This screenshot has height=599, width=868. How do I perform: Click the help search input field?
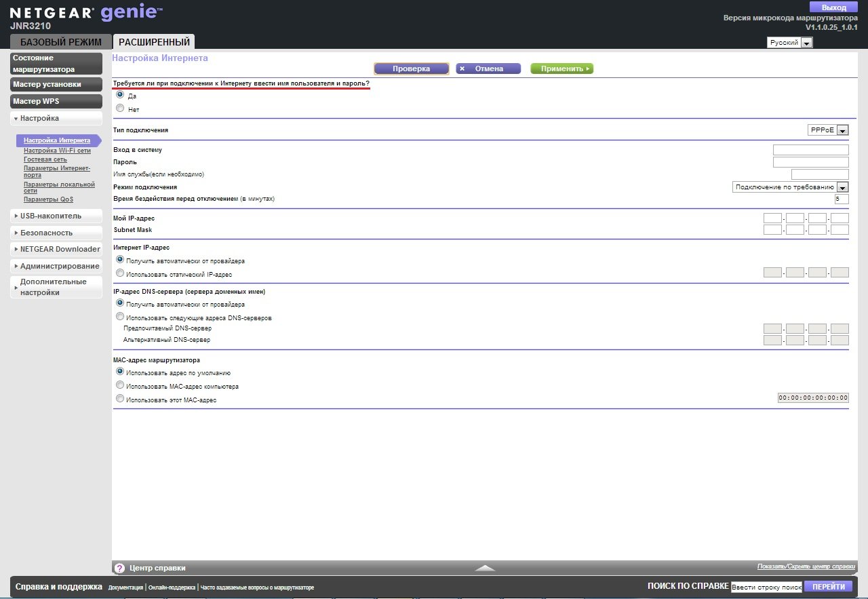pos(766,587)
